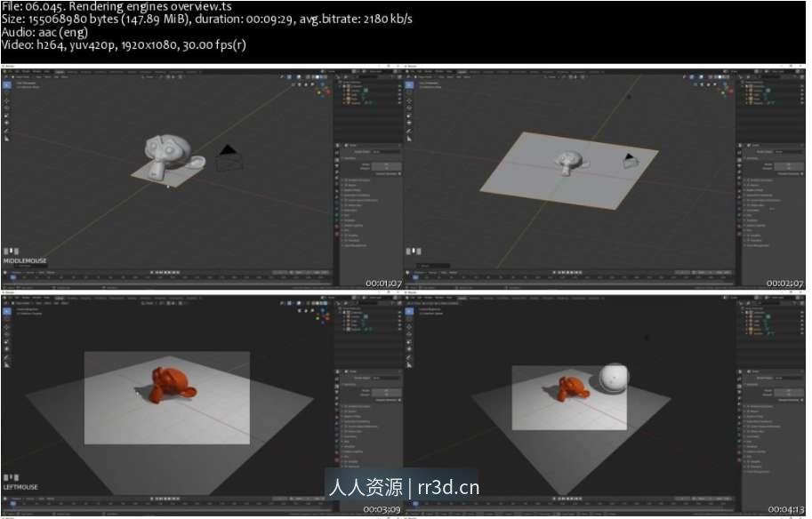Expand Color Management panel, 00:01:07 frame
This screenshot has width=812, height=519.
point(355,245)
